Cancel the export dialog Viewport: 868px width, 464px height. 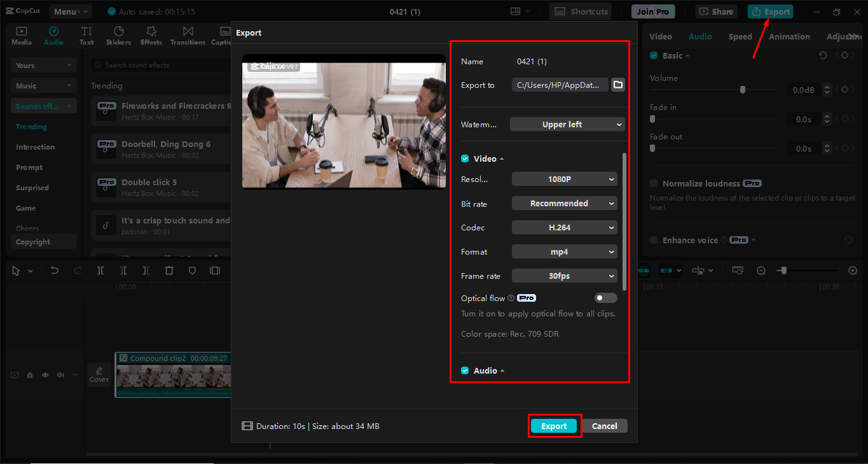pos(603,426)
